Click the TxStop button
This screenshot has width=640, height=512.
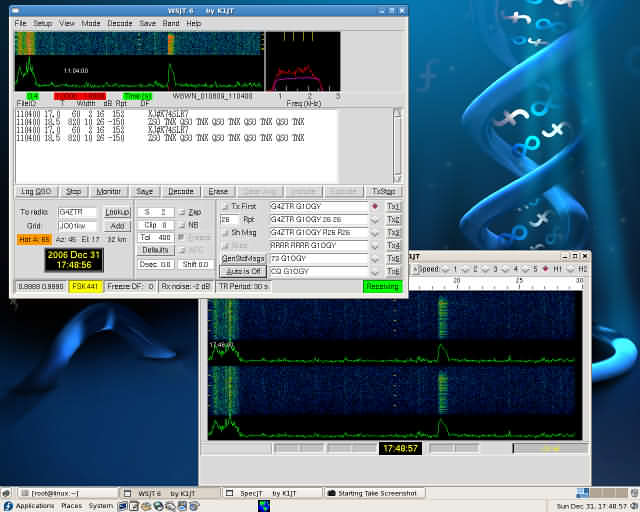coord(384,191)
